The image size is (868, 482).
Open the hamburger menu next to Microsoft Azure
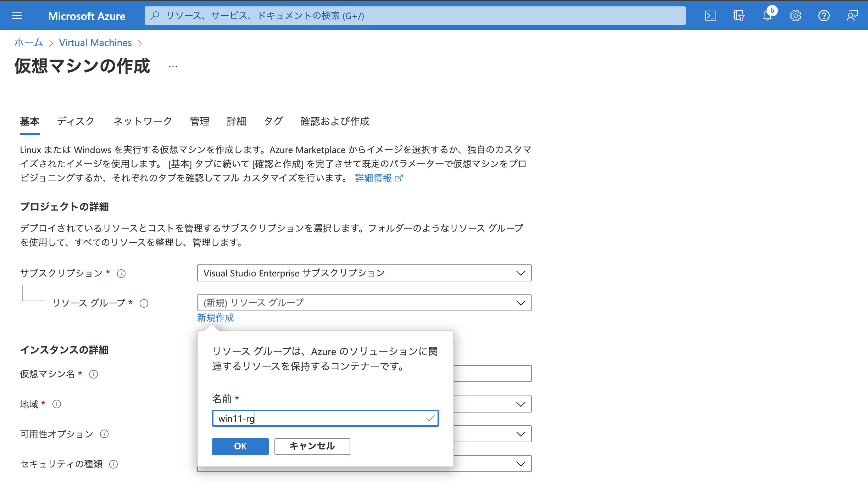coord(17,15)
